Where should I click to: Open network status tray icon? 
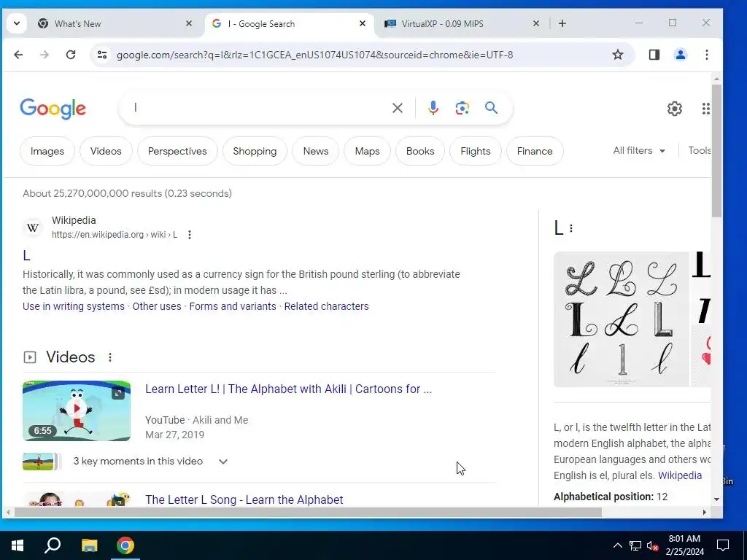tap(635, 545)
